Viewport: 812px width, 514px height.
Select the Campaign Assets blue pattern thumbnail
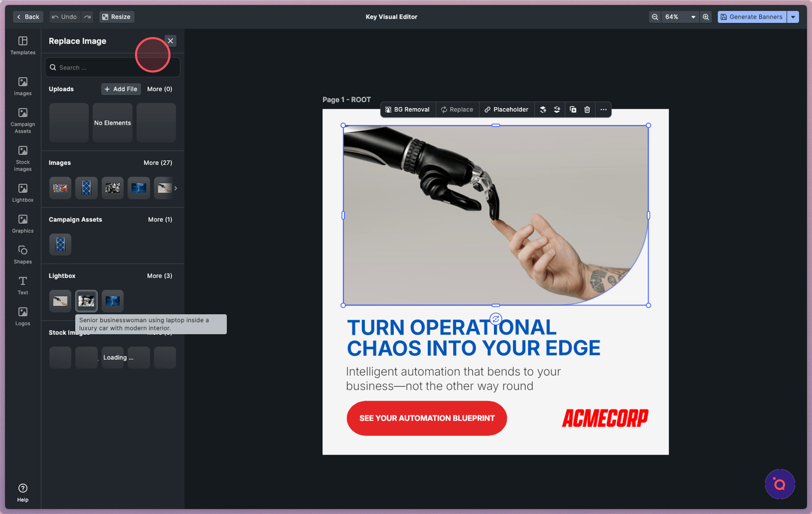tap(60, 245)
